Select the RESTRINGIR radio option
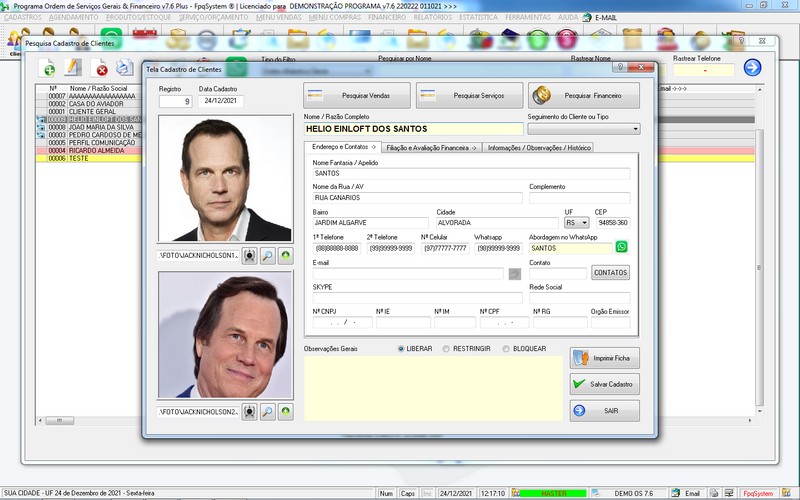Screen dimensions: 800x500 [446, 349]
